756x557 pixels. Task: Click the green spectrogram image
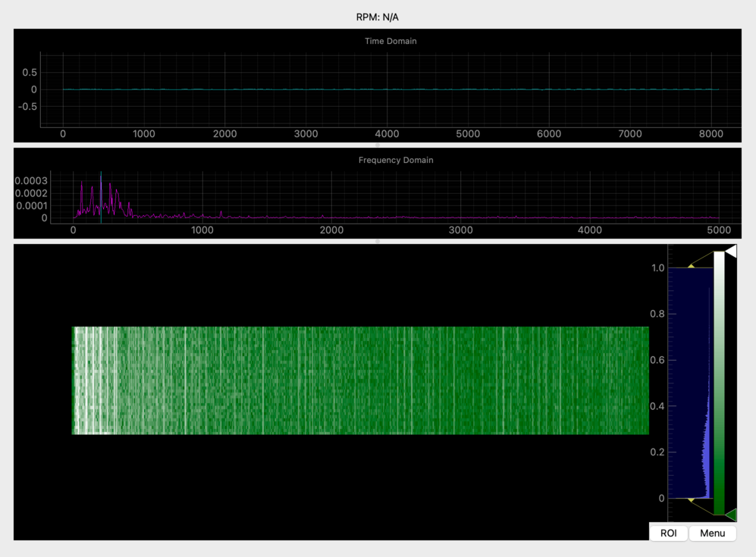(360, 380)
